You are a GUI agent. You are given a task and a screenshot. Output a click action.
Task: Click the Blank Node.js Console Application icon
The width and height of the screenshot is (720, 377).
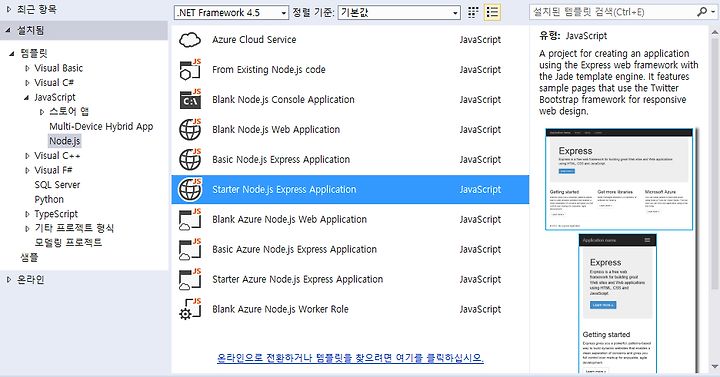click(x=190, y=100)
